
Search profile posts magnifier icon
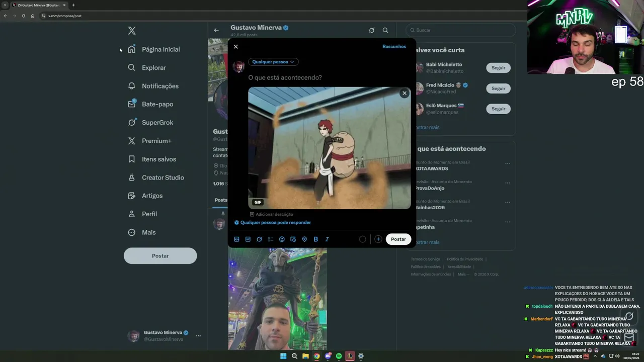coord(385,30)
